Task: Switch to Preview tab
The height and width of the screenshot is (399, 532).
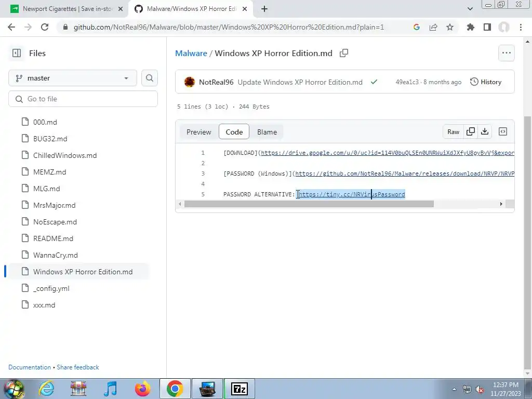Action: tap(199, 132)
